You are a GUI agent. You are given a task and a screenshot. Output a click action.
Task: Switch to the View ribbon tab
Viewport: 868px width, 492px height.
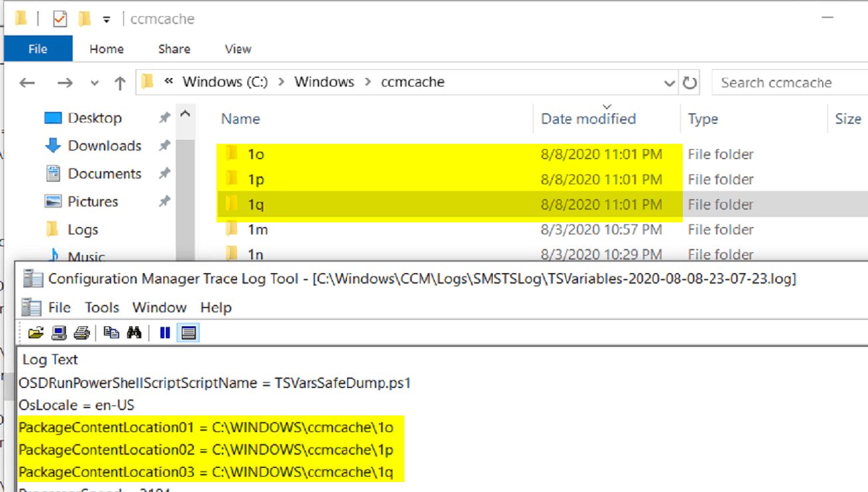pyautogui.click(x=237, y=49)
